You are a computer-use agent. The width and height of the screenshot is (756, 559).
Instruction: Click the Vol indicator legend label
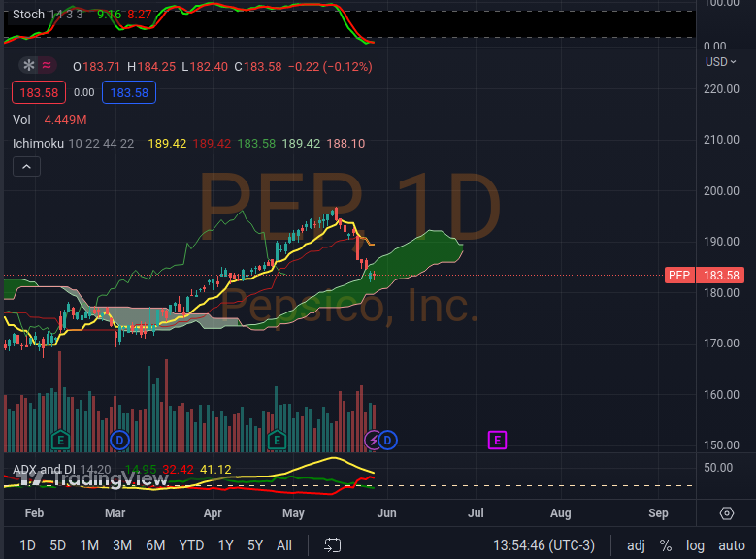coord(21,120)
